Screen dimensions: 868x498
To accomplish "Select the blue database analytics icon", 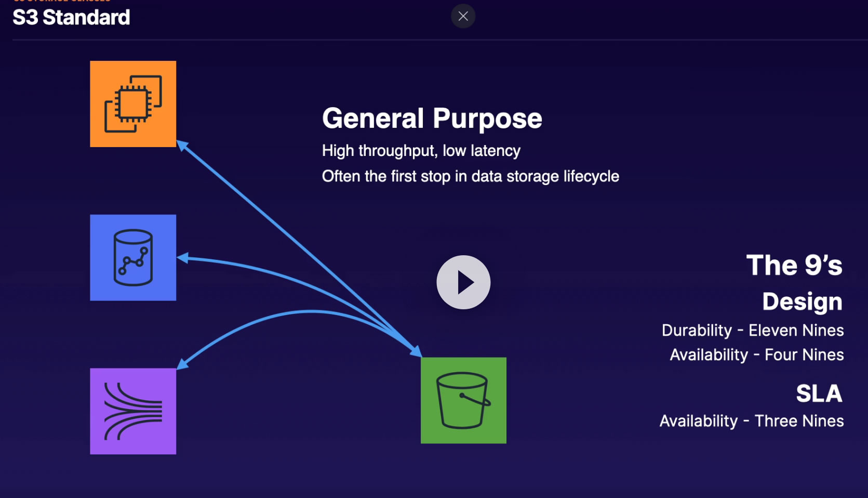I will tap(133, 257).
